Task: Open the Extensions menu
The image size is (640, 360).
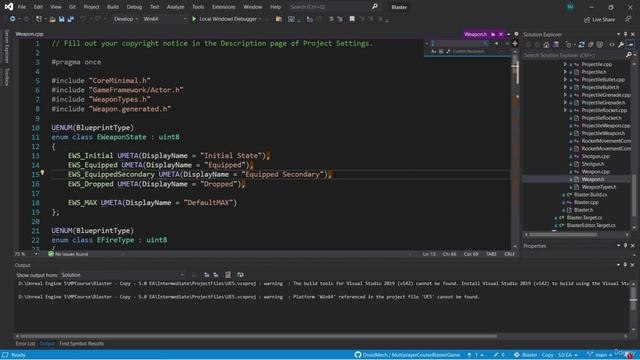Action: pos(224,7)
